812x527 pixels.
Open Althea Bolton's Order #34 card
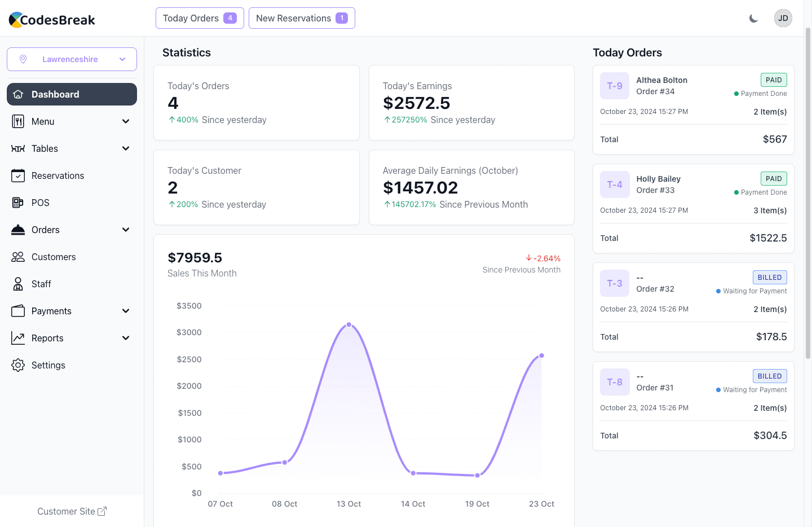coord(693,109)
